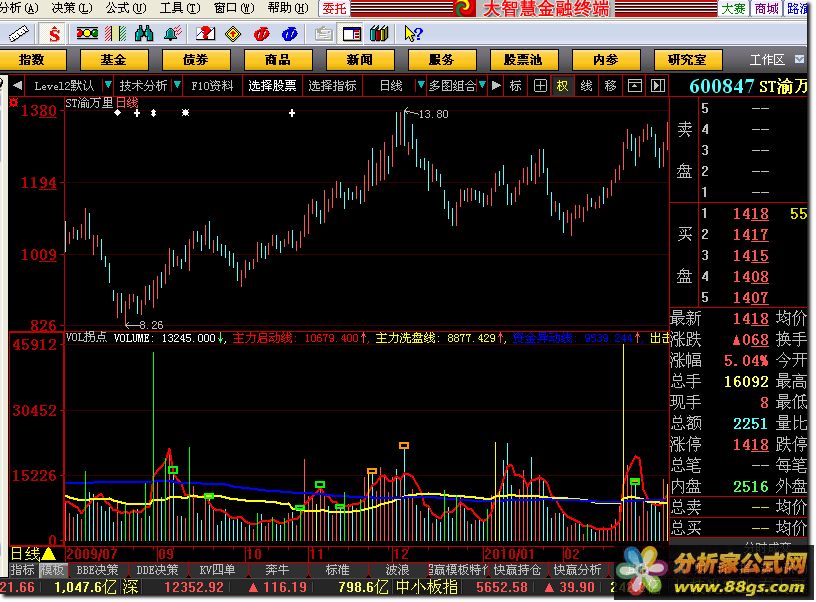The height and width of the screenshot is (602, 816).
Task: Select the 快赢持仓 template tab
Action: pyautogui.click(x=517, y=570)
